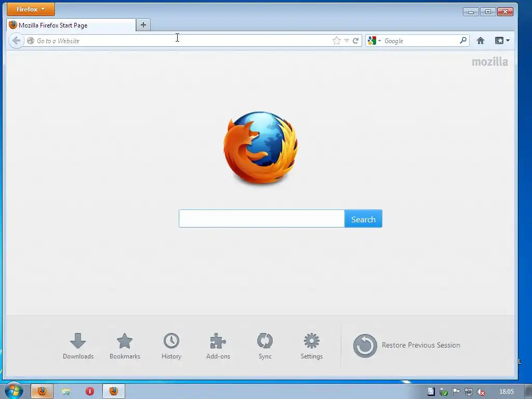Open Add-ons from the start page
This screenshot has height=399, width=532.
(218, 346)
